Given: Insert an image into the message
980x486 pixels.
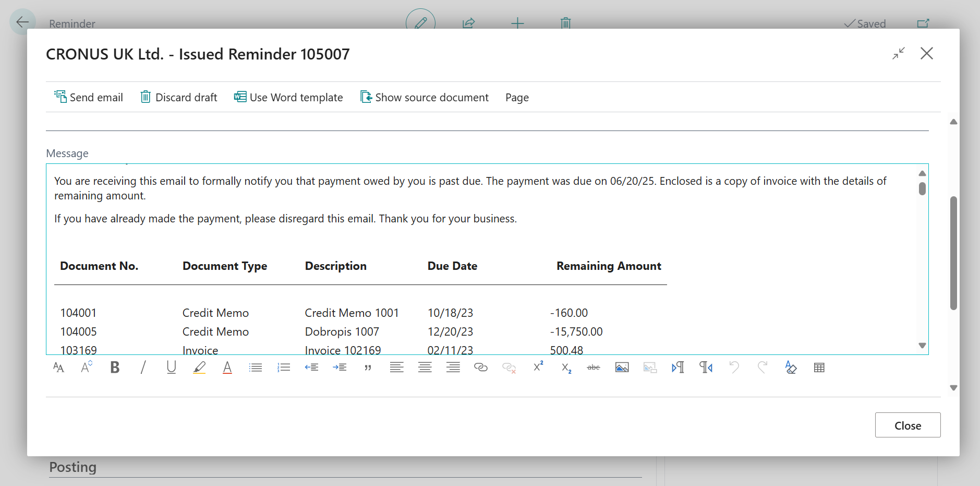Looking at the screenshot, I should point(622,368).
